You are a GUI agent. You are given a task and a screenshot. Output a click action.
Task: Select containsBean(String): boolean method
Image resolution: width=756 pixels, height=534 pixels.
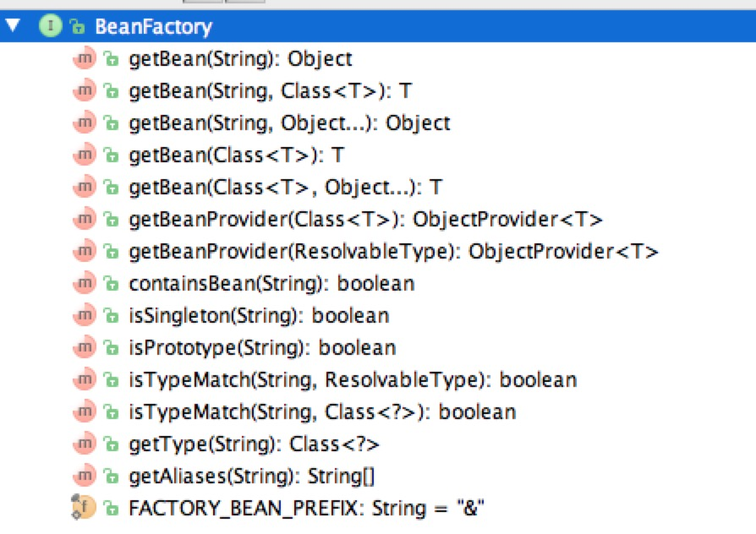pos(271,283)
